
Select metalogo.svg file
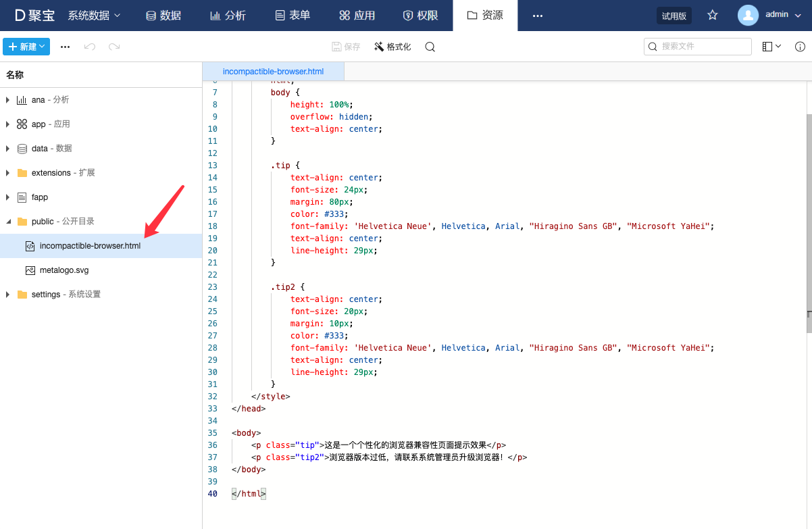[101, 270]
